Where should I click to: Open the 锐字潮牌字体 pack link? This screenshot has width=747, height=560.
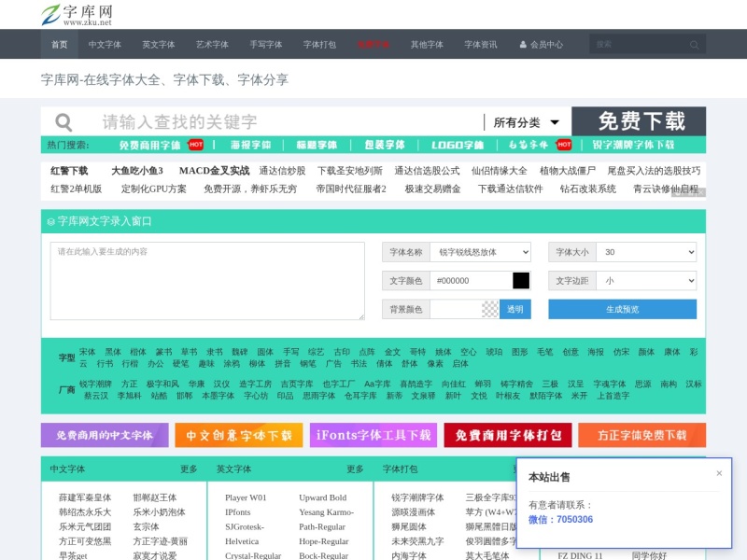point(417,497)
